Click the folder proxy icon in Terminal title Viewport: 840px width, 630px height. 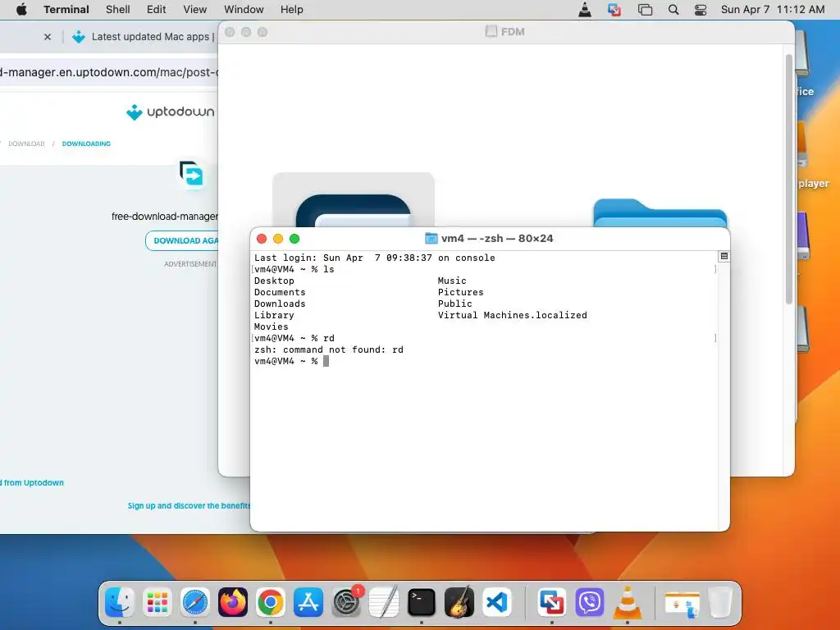point(431,239)
